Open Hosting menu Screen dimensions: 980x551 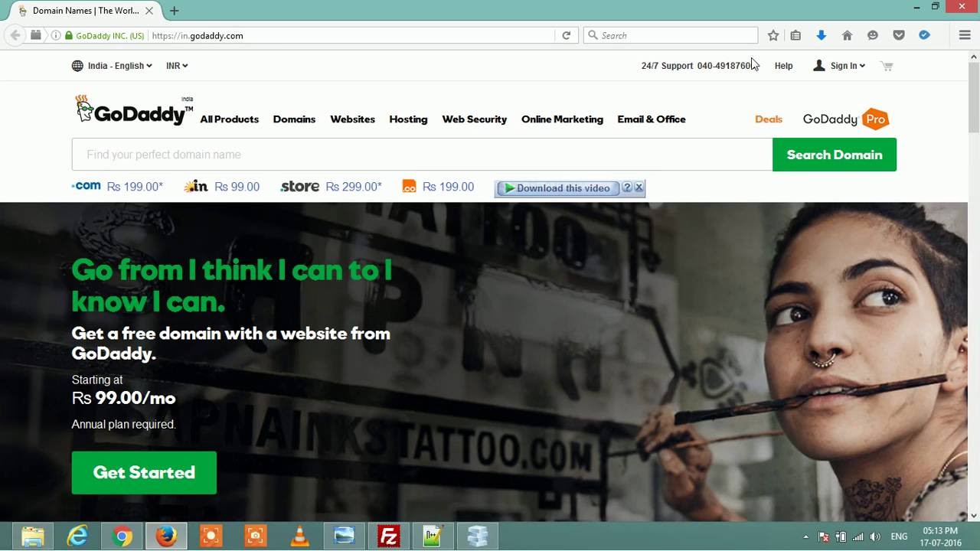(x=408, y=119)
